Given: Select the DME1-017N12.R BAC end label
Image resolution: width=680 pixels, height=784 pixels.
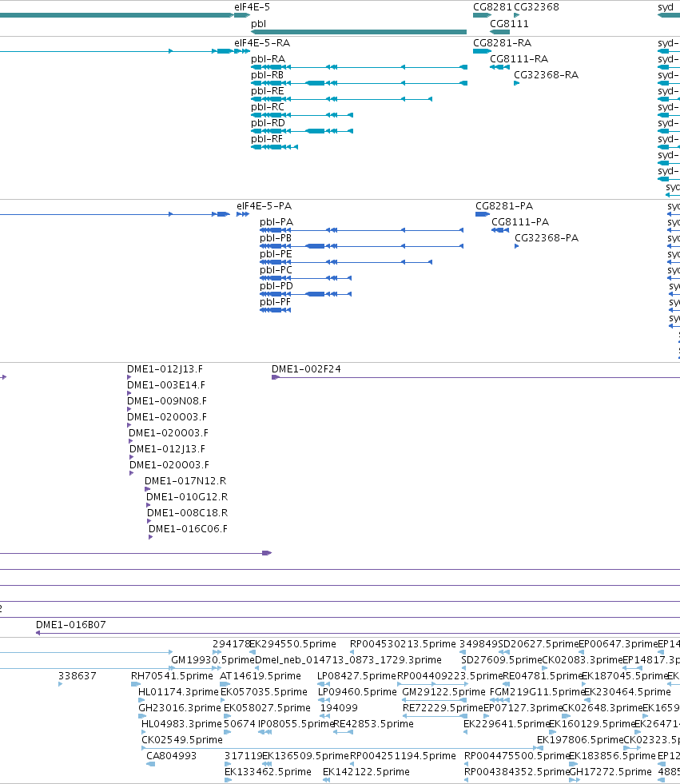Looking at the screenshot, I should point(185,481).
